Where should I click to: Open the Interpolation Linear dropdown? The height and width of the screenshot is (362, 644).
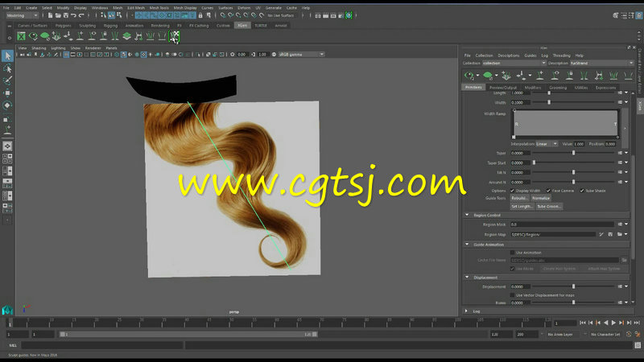pos(547,144)
